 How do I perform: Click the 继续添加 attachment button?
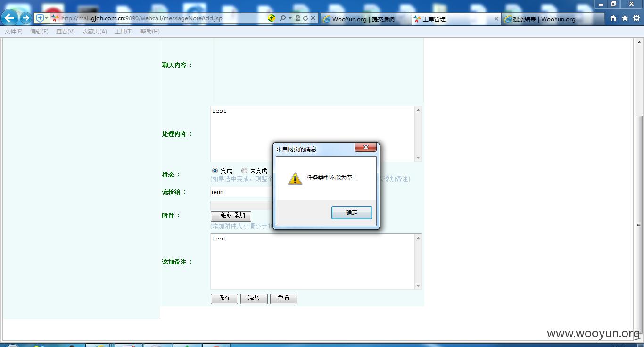tap(231, 216)
